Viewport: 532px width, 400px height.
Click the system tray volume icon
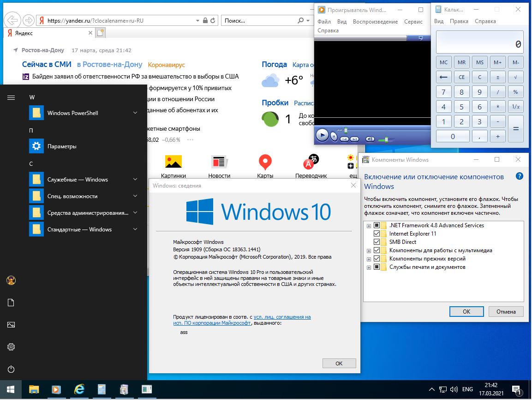pyautogui.click(x=454, y=389)
